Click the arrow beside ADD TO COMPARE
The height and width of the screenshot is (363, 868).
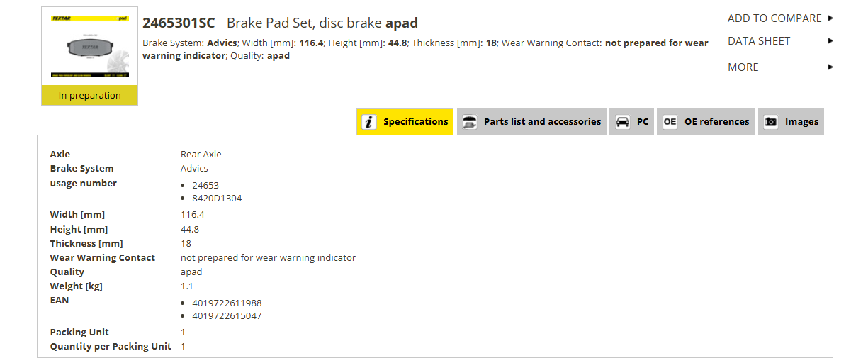point(830,18)
